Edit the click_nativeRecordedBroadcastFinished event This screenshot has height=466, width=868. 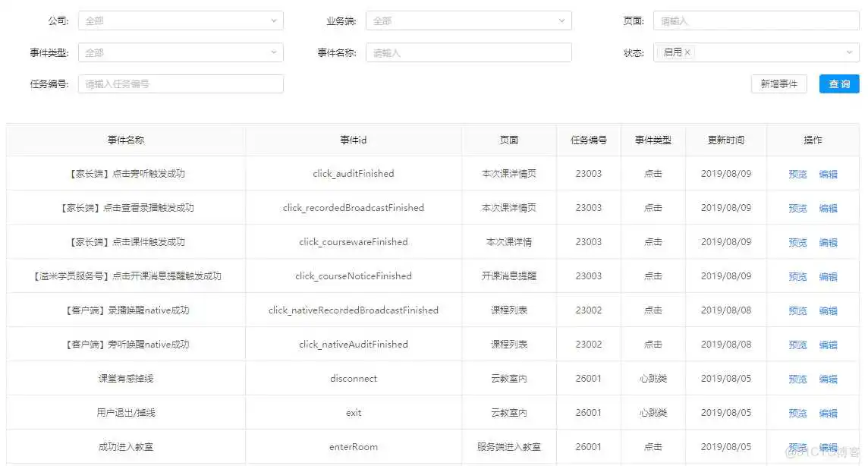[829, 310]
